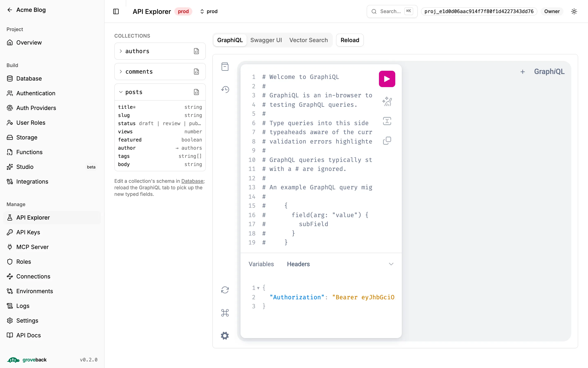This screenshot has height=368, width=588.
Task: Fold the headers JSON at line 1
Action: 258,288
